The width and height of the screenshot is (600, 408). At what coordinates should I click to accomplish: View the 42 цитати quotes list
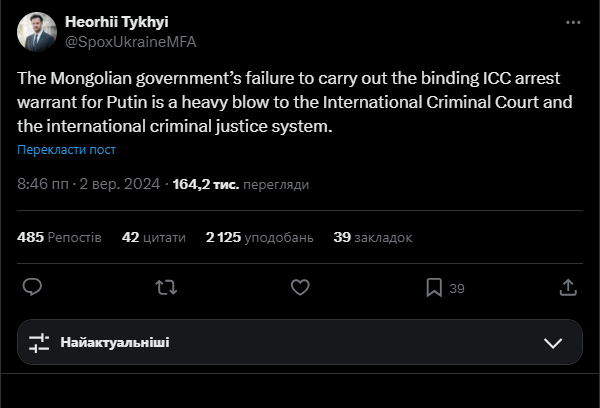tap(154, 238)
